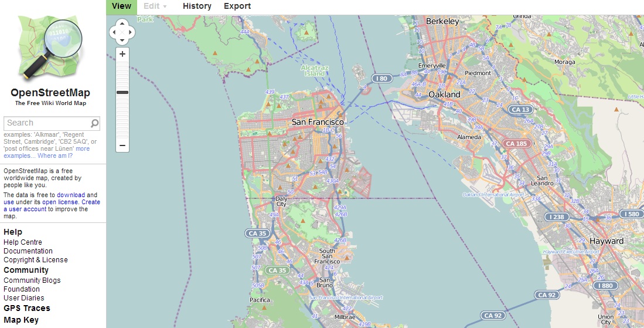Pan the map down with the arrow

[x=122, y=40]
